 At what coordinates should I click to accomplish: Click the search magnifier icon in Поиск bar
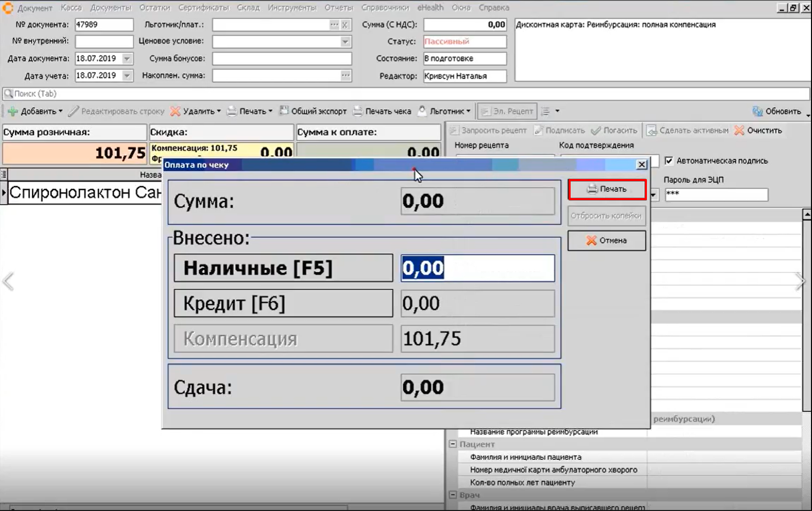8,94
